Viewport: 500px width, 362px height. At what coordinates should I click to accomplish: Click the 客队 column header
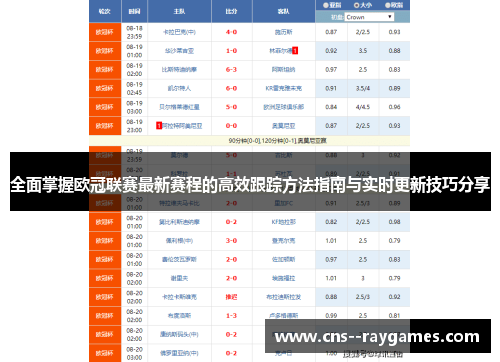pyautogui.click(x=284, y=11)
